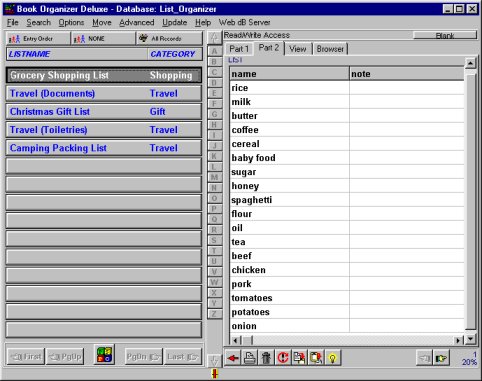Click the name column header in list
The height and width of the screenshot is (381, 482).
(289, 74)
